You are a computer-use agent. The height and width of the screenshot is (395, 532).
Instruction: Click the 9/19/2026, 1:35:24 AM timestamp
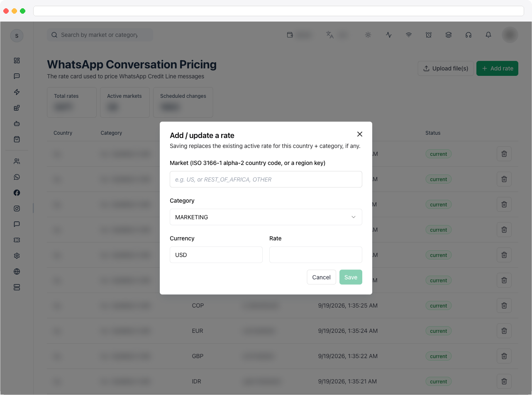coord(348,331)
